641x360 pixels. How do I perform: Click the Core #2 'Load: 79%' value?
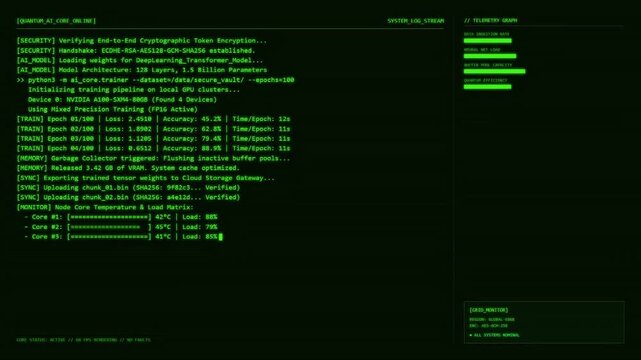(x=199, y=227)
